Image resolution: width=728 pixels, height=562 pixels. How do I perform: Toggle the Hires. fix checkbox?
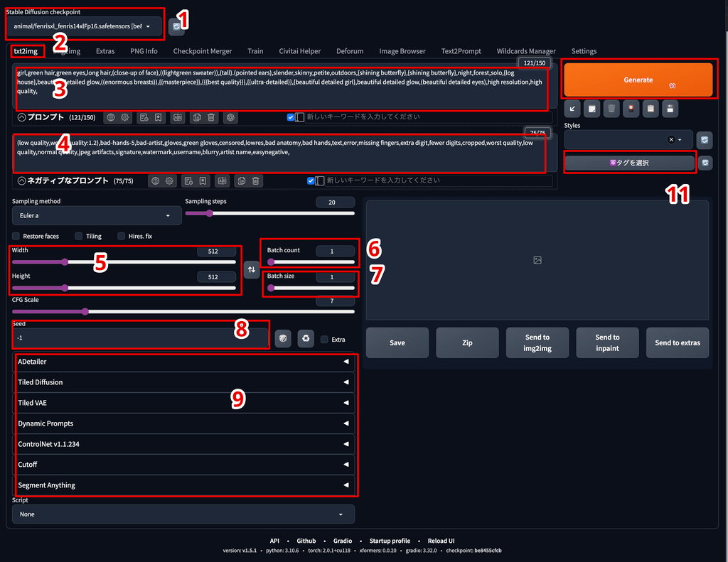point(122,236)
